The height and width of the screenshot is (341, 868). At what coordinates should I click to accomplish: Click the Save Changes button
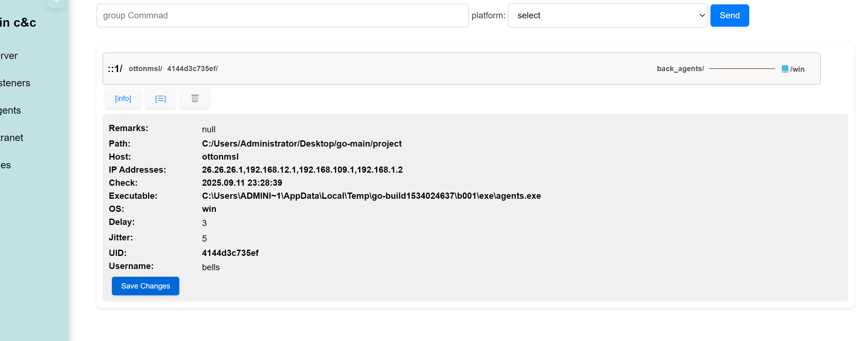145,286
